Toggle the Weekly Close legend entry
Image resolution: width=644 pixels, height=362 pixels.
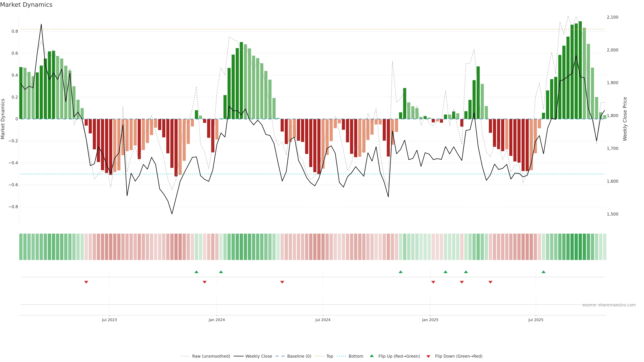pyautogui.click(x=258, y=356)
